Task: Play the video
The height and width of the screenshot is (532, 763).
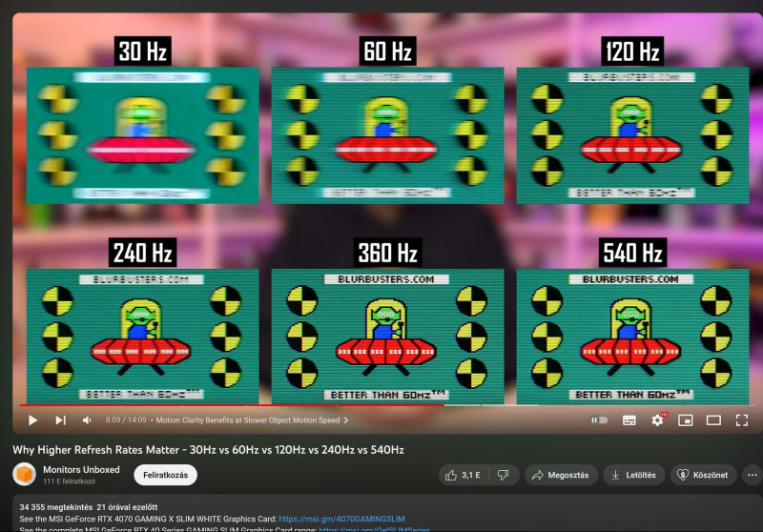Action: click(32, 420)
